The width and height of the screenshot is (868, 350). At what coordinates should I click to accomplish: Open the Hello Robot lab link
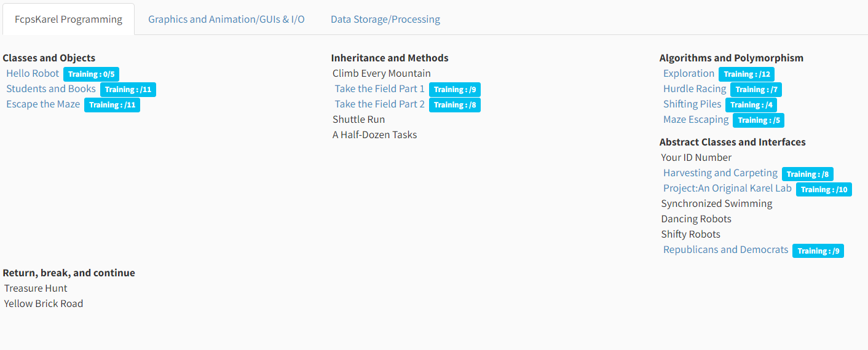point(33,74)
